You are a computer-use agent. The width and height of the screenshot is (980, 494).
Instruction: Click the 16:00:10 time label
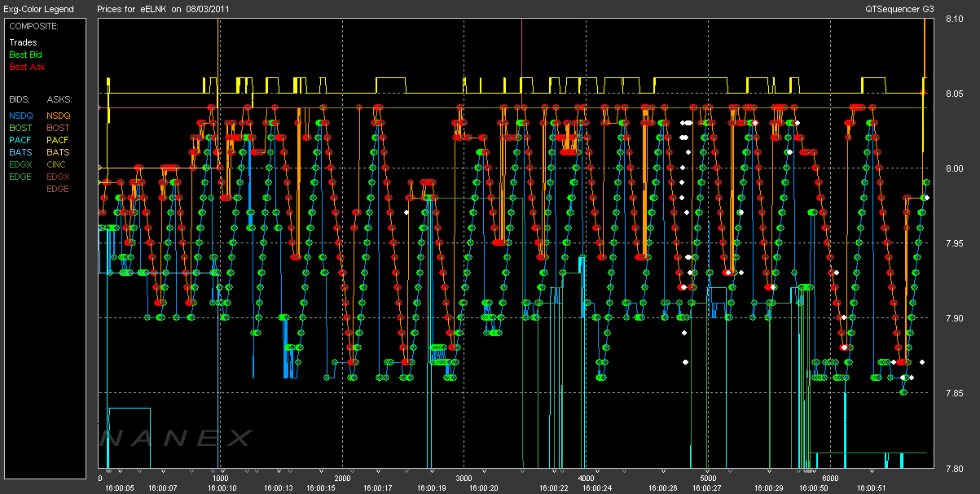tap(222, 488)
